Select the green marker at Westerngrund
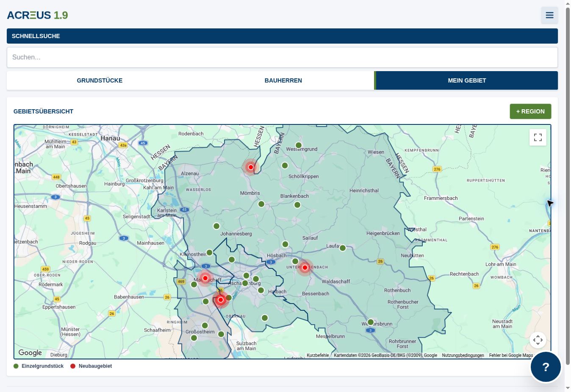Screen dimensions: 571x392 (299, 145)
